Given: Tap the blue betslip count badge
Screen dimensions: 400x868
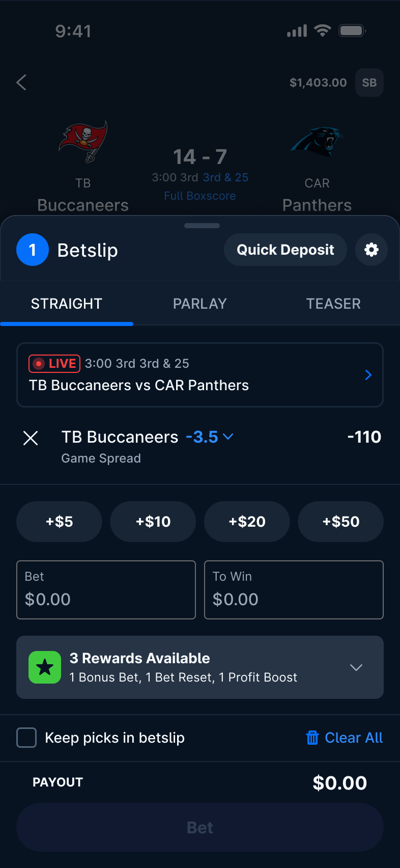Looking at the screenshot, I should tap(33, 250).
